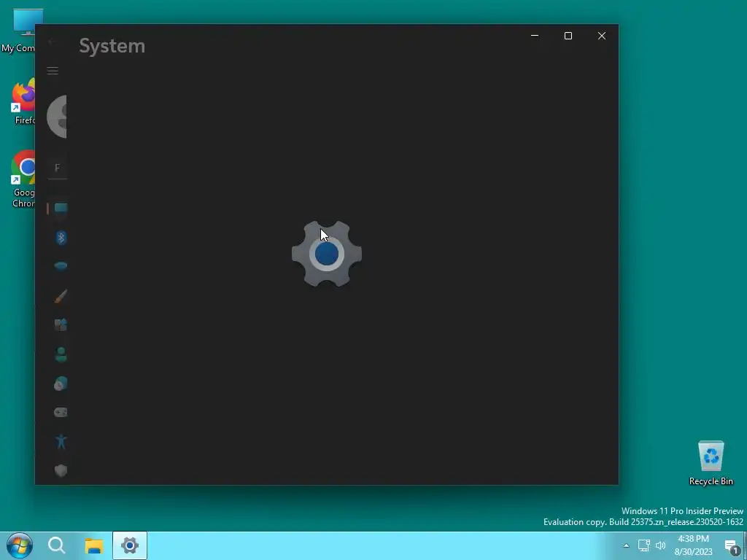Select the My Computer desktop icon
Image resolution: width=747 pixels, height=560 pixels.
[18, 31]
